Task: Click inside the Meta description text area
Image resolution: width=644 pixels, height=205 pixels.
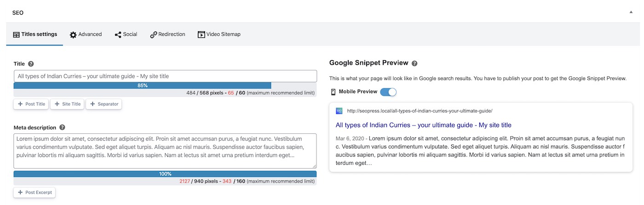Action: pyautogui.click(x=165, y=151)
